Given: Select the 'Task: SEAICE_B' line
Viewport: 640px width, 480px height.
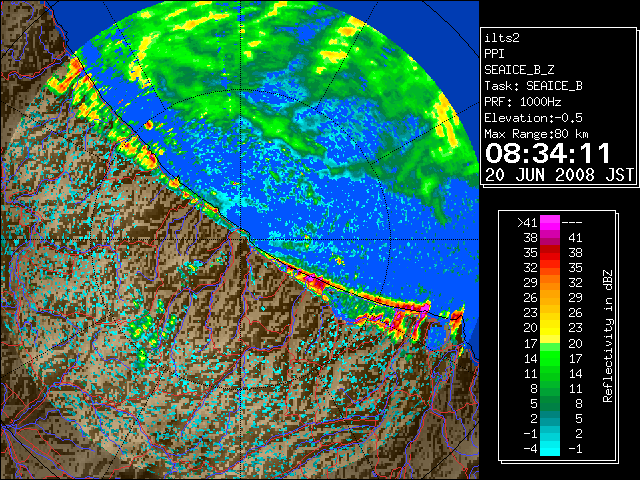Looking at the screenshot, I should 533,86.
